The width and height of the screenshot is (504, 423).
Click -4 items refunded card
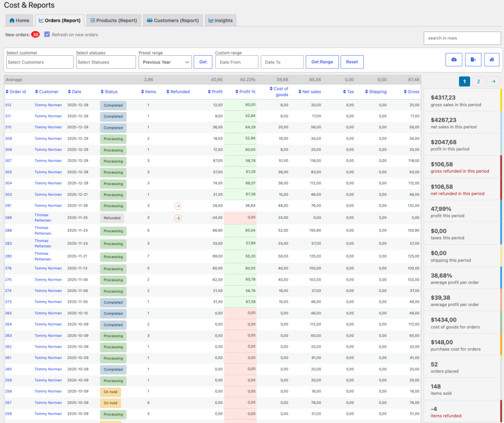pos(462,412)
